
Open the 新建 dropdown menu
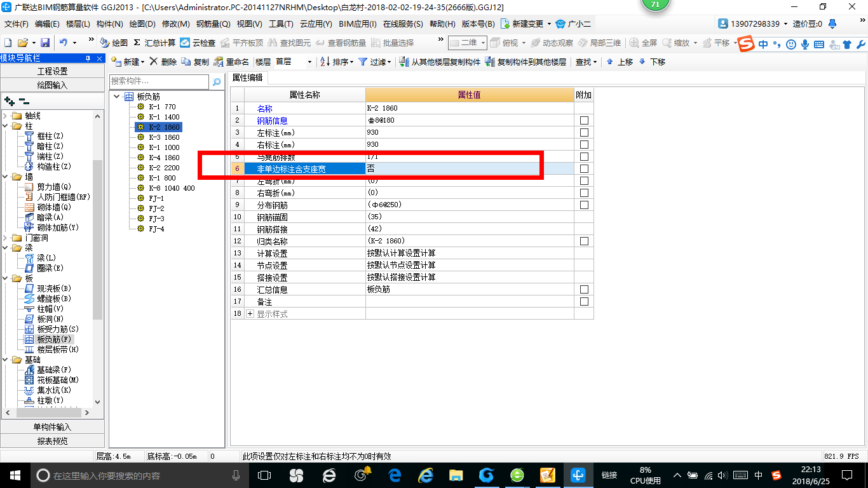(x=128, y=62)
